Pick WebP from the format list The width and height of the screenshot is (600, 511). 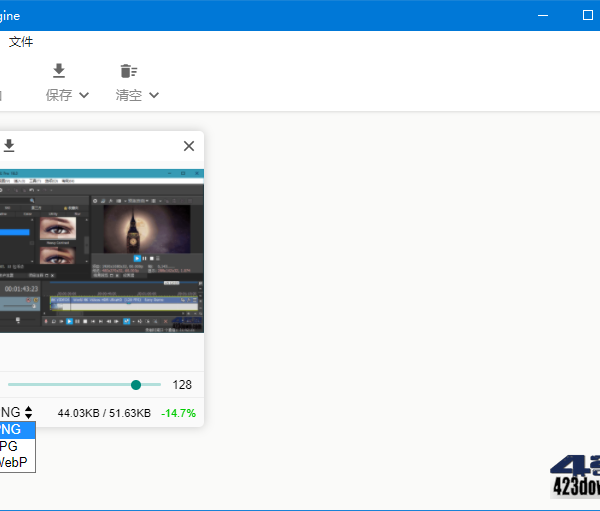[14, 462]
